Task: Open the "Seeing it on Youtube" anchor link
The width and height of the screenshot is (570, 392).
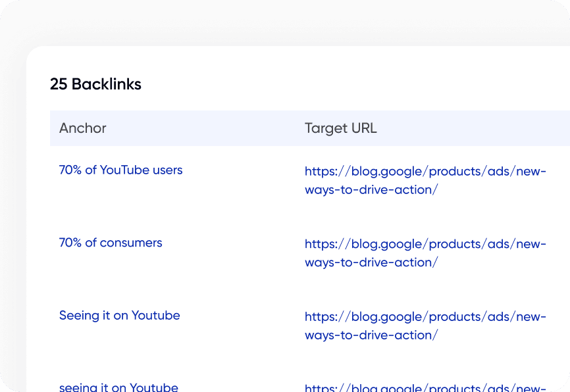Action: click(119, 316)
